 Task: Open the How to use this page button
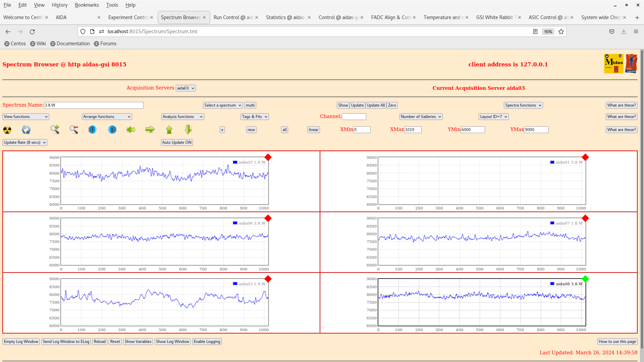pos(618,342)
